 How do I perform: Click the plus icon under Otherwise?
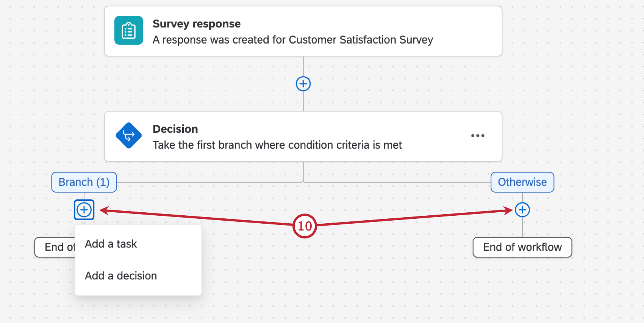pos(522,210)
